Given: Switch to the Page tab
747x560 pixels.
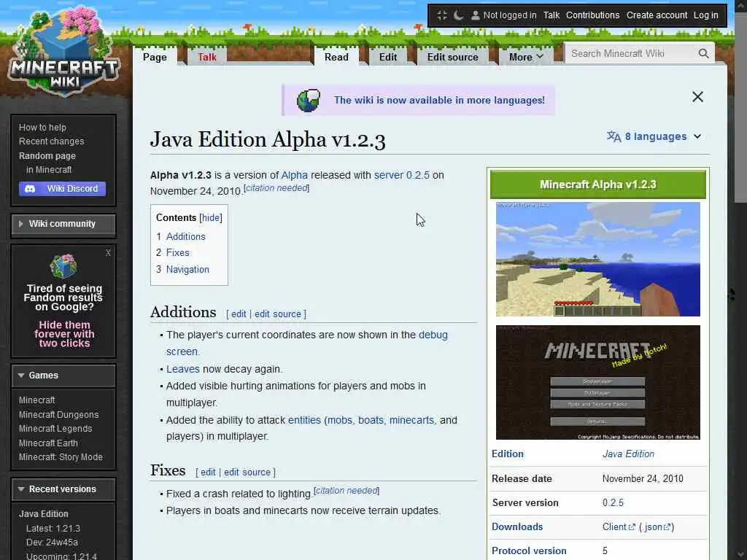Looking at the screenshot, I should click(x=155, y=57).
